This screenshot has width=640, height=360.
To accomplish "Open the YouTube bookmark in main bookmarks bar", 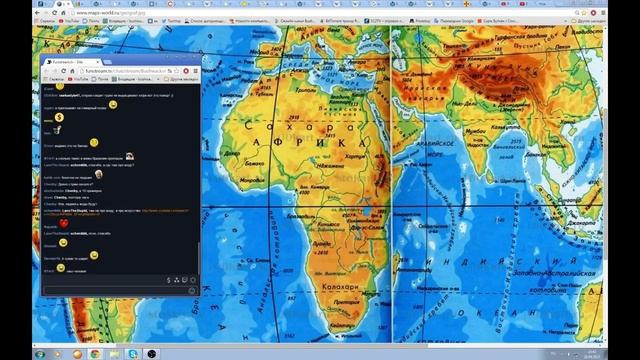I will click(69, 21).
